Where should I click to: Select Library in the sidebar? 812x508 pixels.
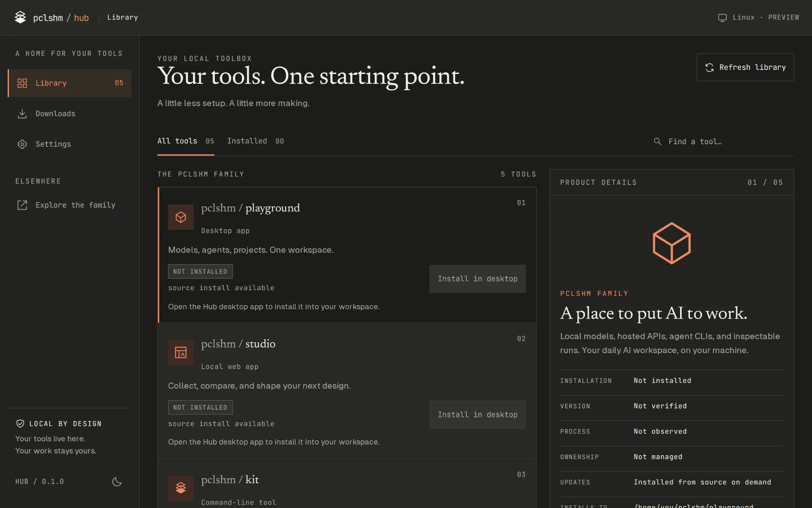tap(69, 83)
